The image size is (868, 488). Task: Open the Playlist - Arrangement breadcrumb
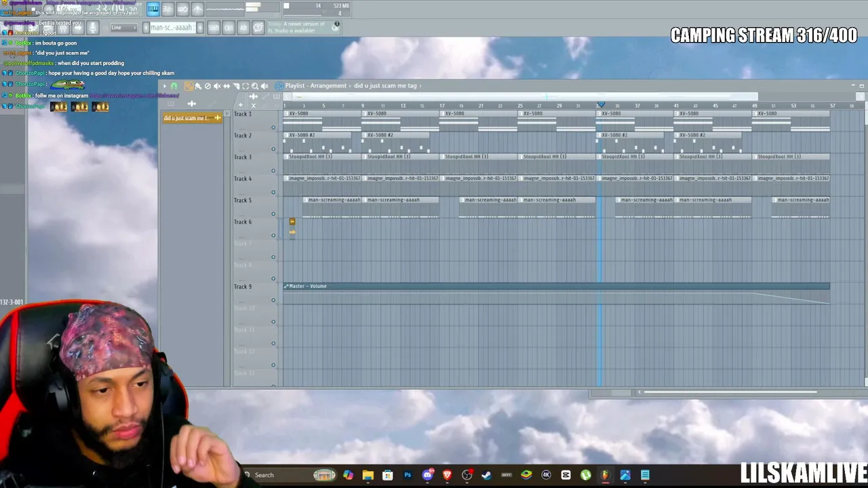[316, 86]
